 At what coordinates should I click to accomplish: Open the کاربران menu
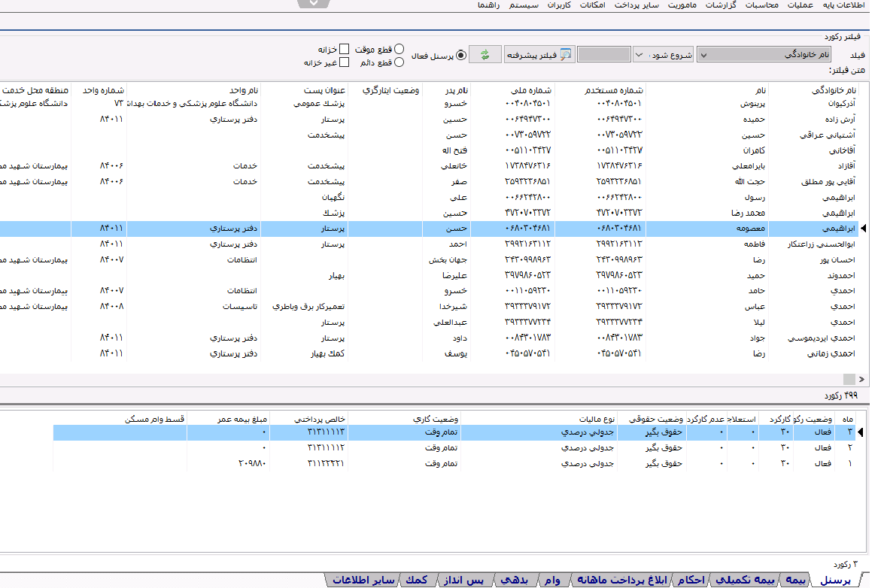(x=559, y=5)
